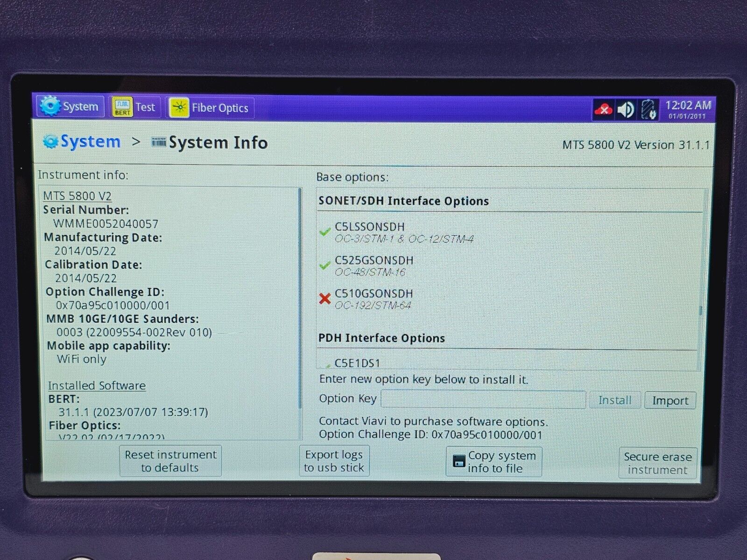Click serial number WMME0052040057
Screen dimensions: 747x560
pos(106,224)
